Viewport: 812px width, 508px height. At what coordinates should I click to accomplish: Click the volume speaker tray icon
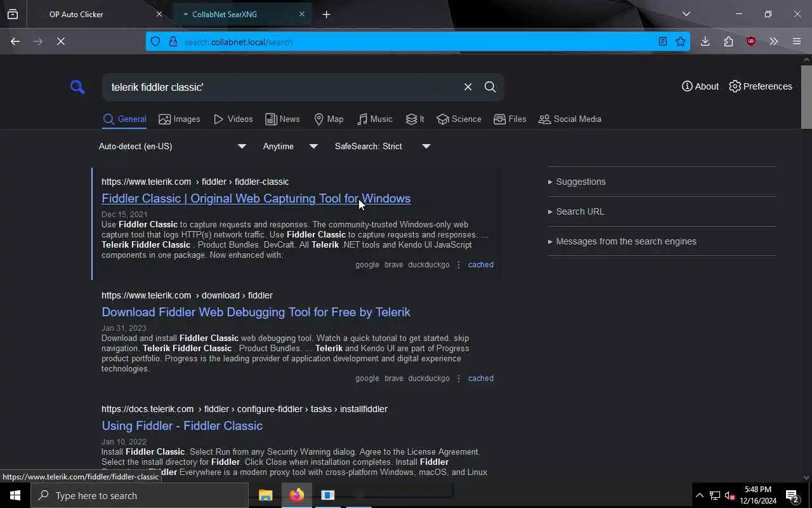[x=730, y=495]
